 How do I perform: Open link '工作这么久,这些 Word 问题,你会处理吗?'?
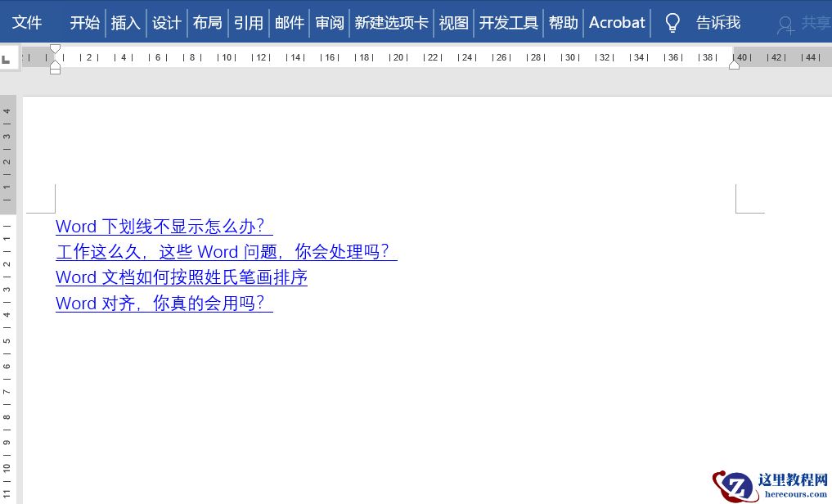227,251
